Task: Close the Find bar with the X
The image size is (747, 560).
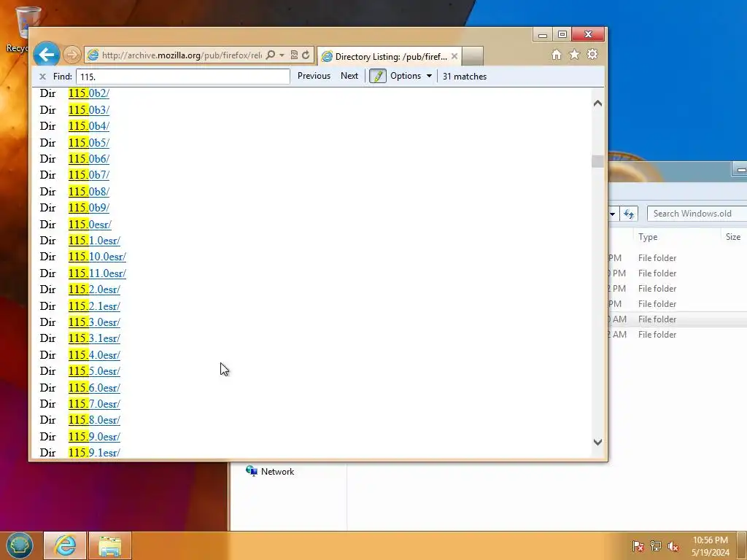Action: (x=42, y=76)
